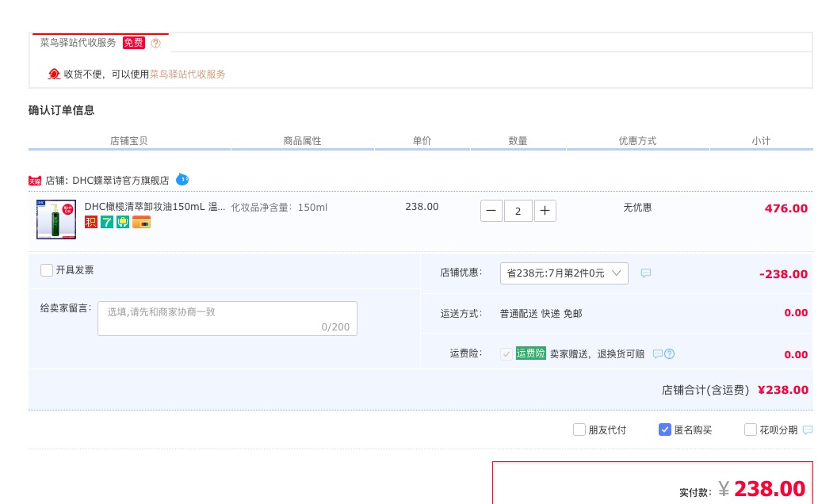This screenshot has height=504, width=818.
Task: Click 无优惠 discount text
Action: pyautogui.click(x=637, y=207)
